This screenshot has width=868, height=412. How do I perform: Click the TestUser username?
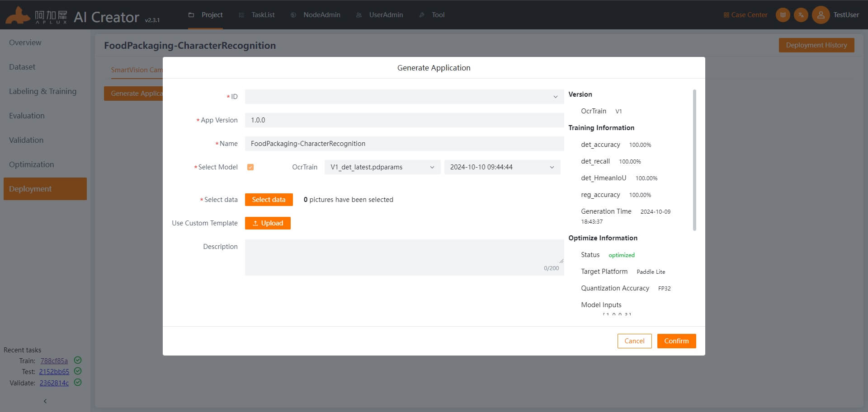[x=846, y=15]
